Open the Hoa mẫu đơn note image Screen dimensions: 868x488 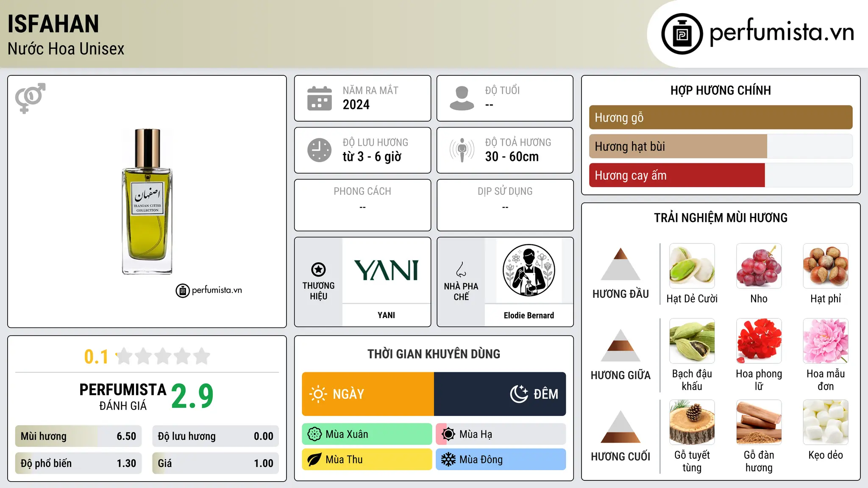(x=826, y=341)
